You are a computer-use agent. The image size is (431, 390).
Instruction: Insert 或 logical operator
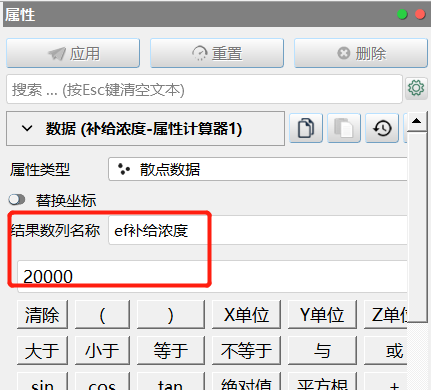[x=386, y=350]
